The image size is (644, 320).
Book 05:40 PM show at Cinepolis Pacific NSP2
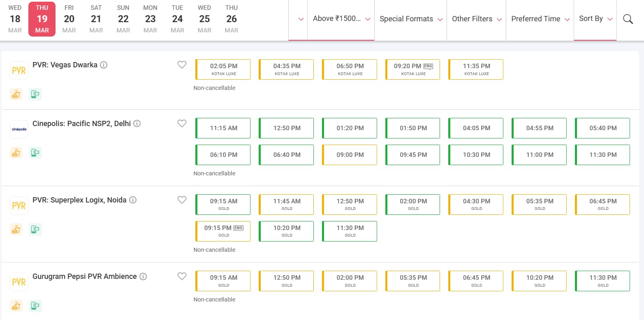coord(602,128)
